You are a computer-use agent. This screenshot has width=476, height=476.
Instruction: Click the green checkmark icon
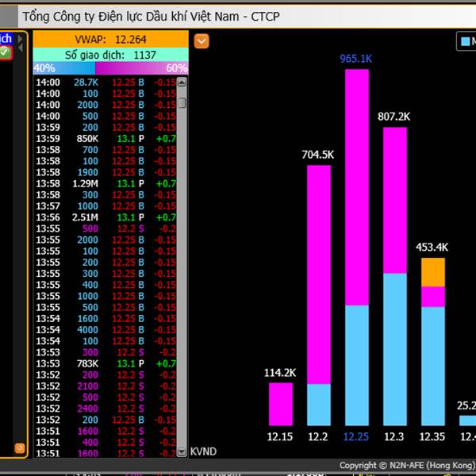(6, 52)
